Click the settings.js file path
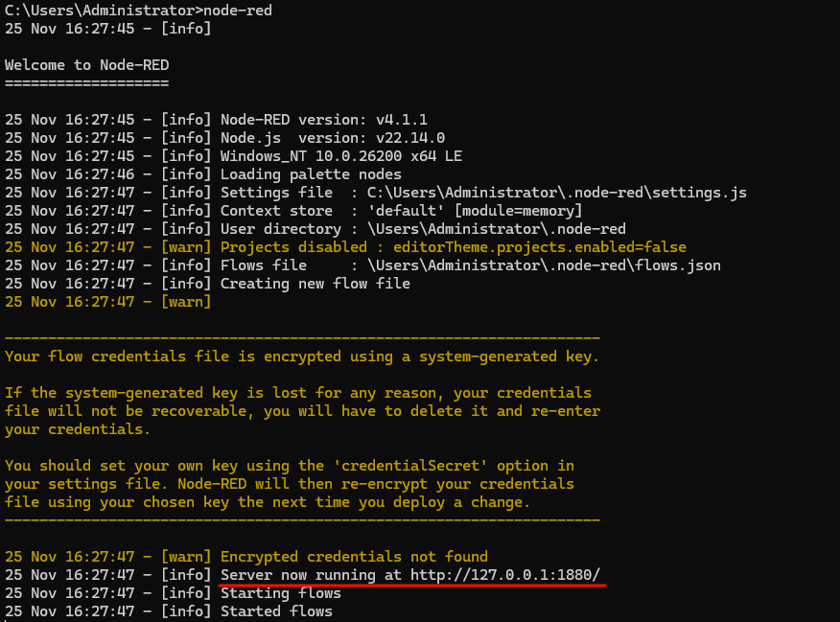This screenshot has width=840, height=622. (556, 193)
